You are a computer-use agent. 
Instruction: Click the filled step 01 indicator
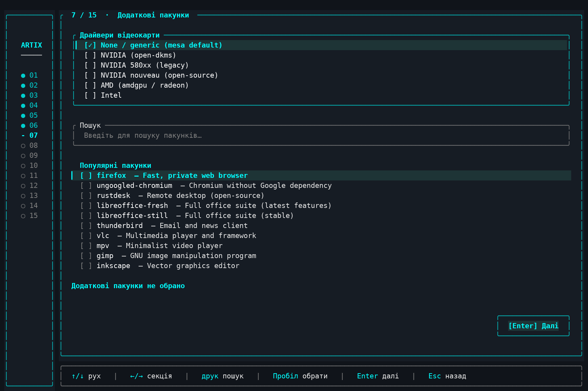point(29,75)
